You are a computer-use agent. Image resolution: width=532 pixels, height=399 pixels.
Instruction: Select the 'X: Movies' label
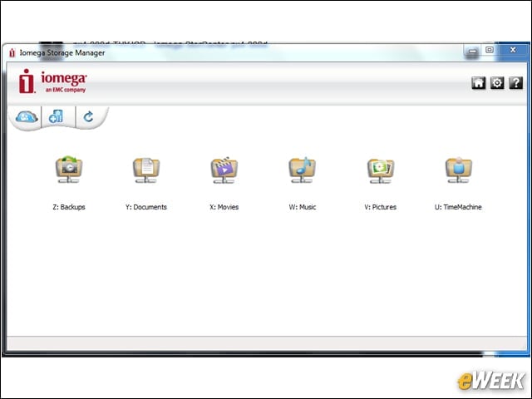click(x=224, y=207)
